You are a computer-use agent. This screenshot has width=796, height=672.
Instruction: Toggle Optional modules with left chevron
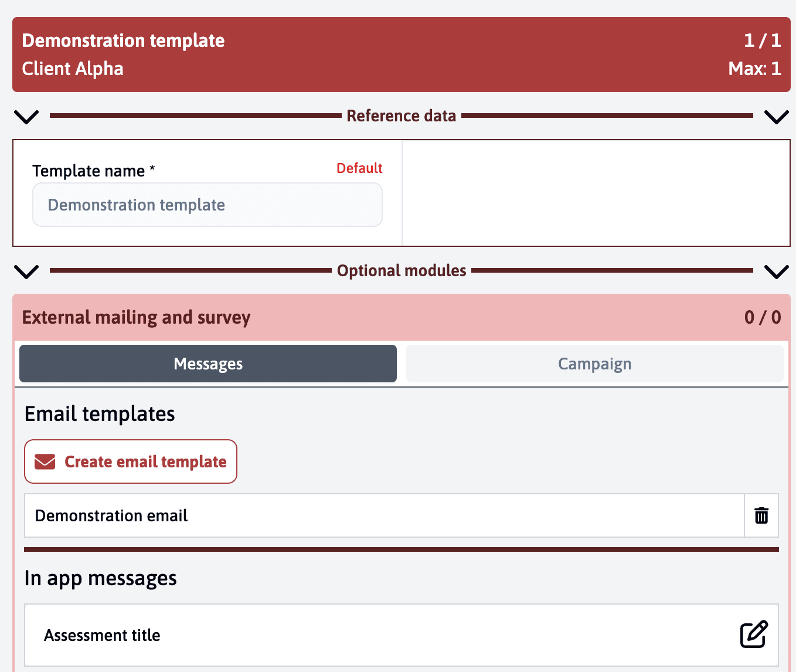[x=26, y=271]
